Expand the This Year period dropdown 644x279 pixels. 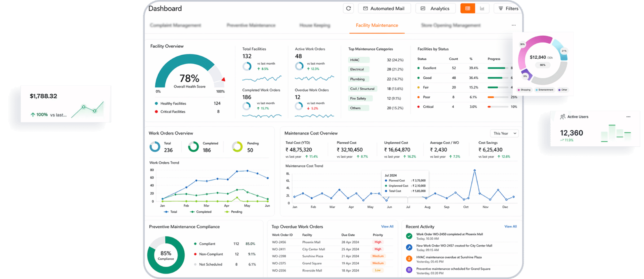coord(504,133)
